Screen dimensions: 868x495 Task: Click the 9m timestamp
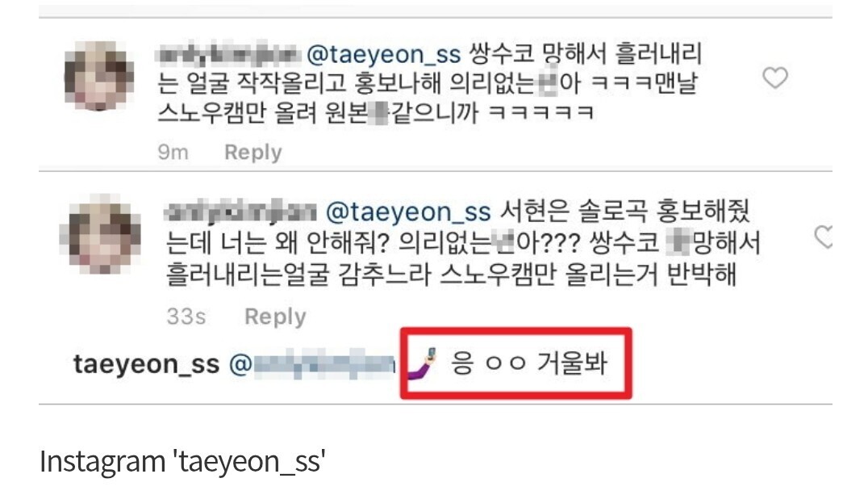pyautogui.click(x=173, y=152)
